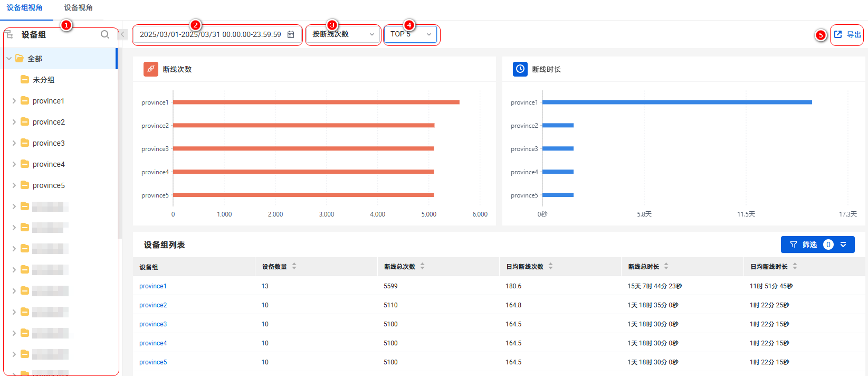
Task: Select 未分组 folder in the tree
Action: click(43, 80)
